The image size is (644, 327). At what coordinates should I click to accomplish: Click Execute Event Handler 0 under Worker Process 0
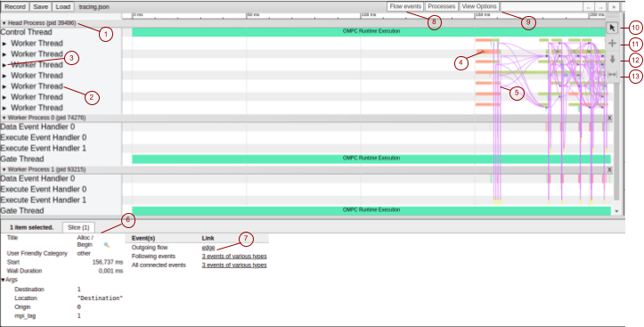click(x=44, y=137)
